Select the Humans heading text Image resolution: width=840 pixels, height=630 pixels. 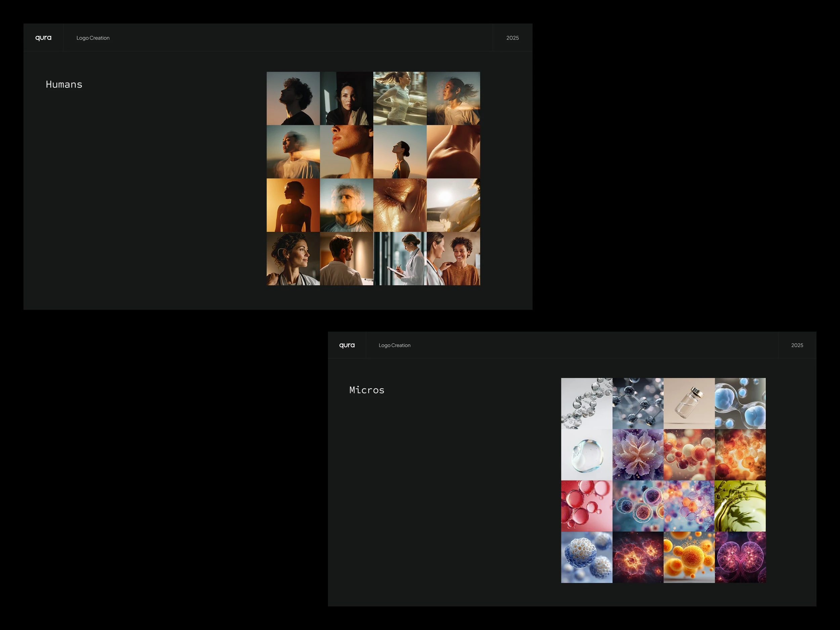[x=64, y=84]
